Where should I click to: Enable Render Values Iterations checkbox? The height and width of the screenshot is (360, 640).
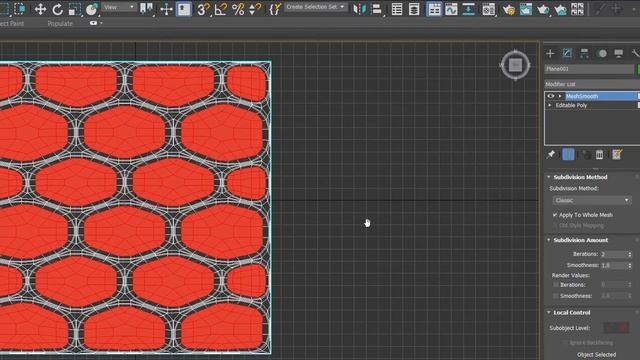(x=556, y=285)
